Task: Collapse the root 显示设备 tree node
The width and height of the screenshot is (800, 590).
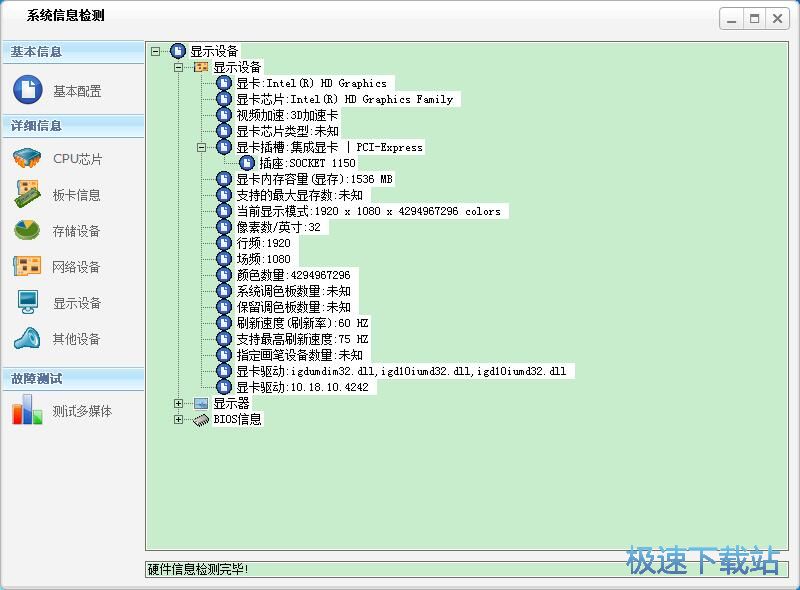Action: (x=155, y=51)
